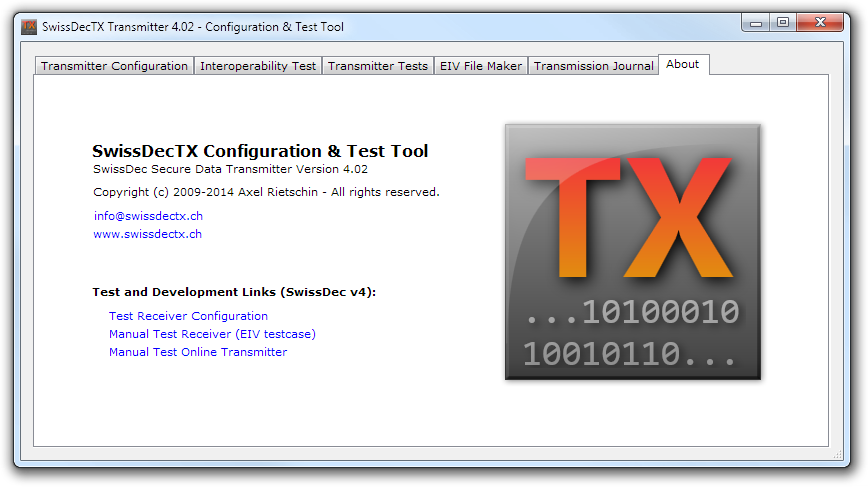868x487 pixels.
Task: Open the Test Receiver Configuration link
Action: point(188,316)
